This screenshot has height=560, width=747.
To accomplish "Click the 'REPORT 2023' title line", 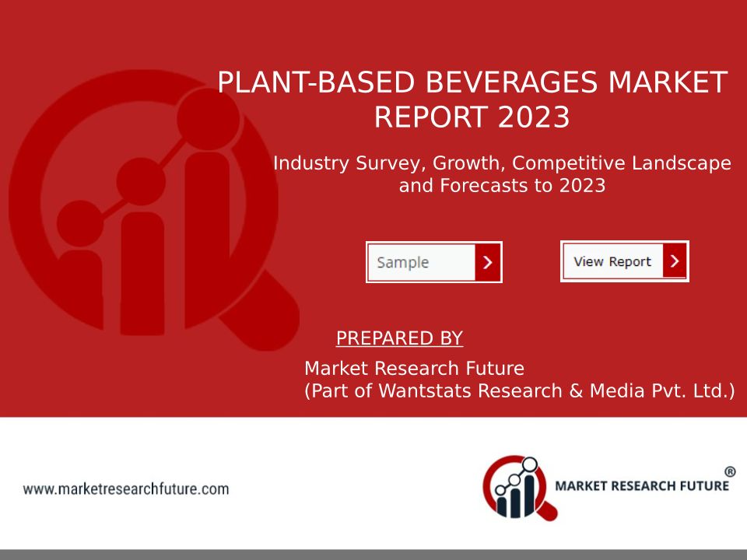I will (472, 117).
